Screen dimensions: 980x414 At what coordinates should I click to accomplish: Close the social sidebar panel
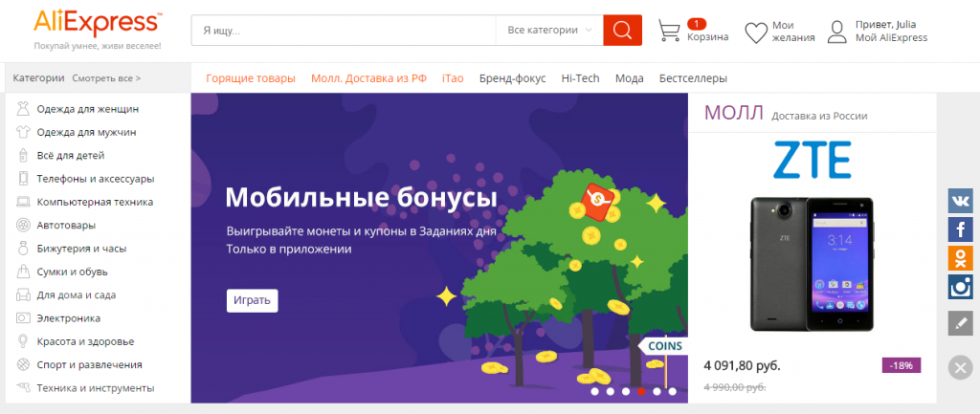click(960, 366)
